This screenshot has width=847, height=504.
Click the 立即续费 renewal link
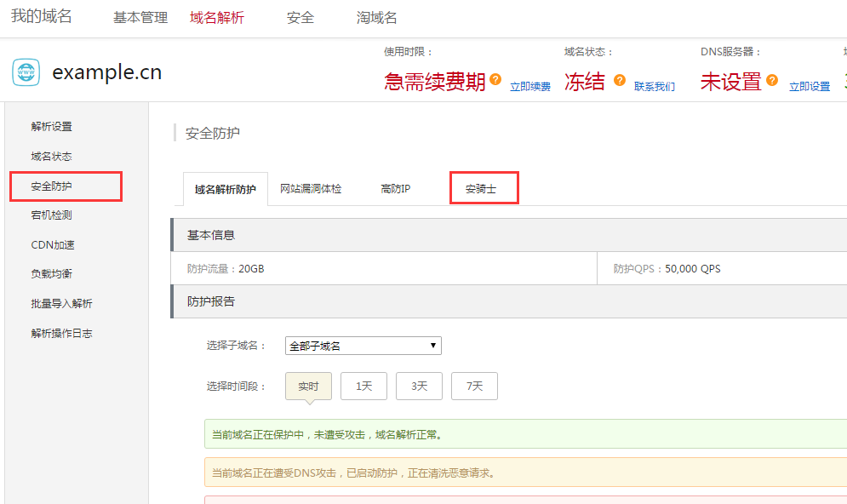(530, 86)
